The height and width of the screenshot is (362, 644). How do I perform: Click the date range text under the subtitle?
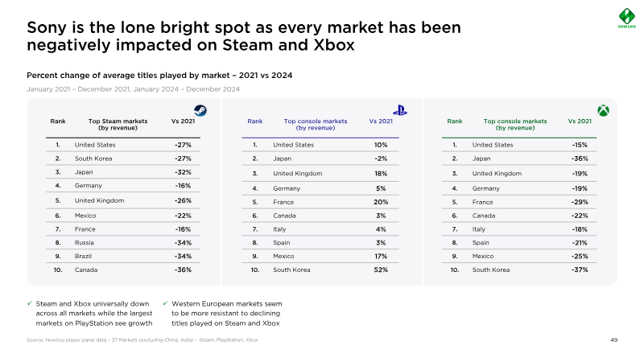133,88
